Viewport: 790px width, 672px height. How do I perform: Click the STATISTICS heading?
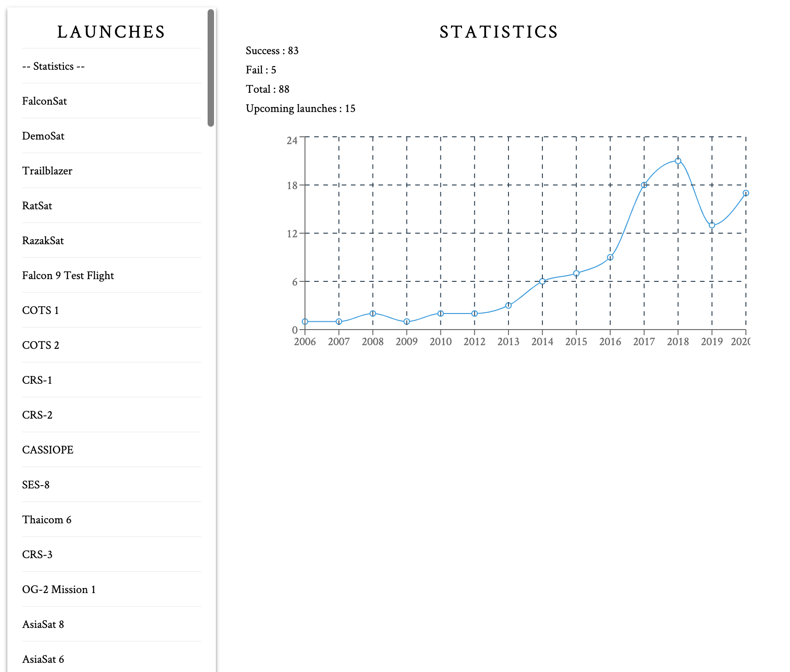click(x=499, y=32)
